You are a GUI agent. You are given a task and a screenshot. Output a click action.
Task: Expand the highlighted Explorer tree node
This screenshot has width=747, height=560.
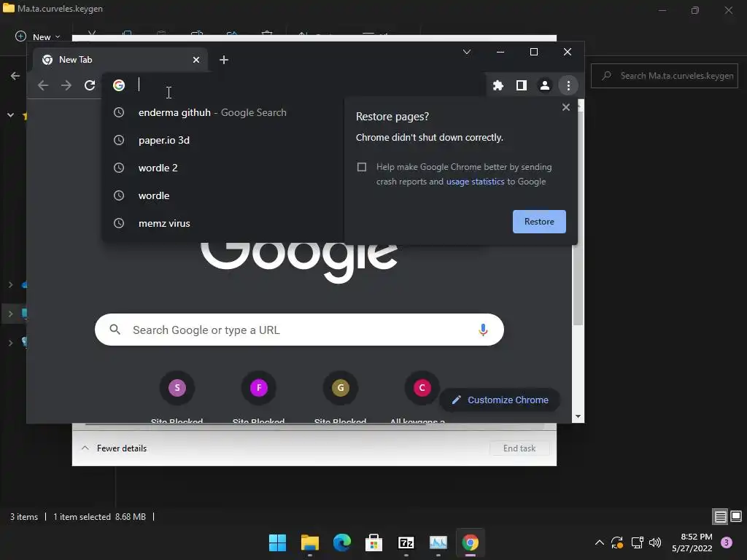point(10,314)
